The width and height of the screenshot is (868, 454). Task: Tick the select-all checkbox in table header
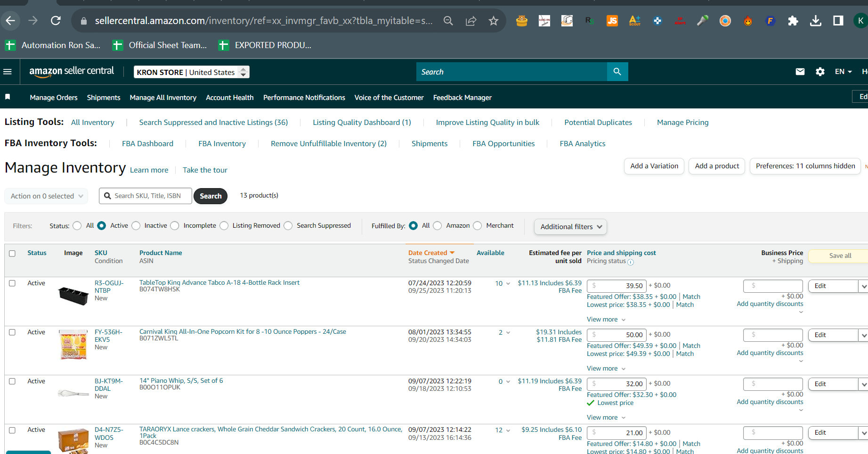point(12,254)
